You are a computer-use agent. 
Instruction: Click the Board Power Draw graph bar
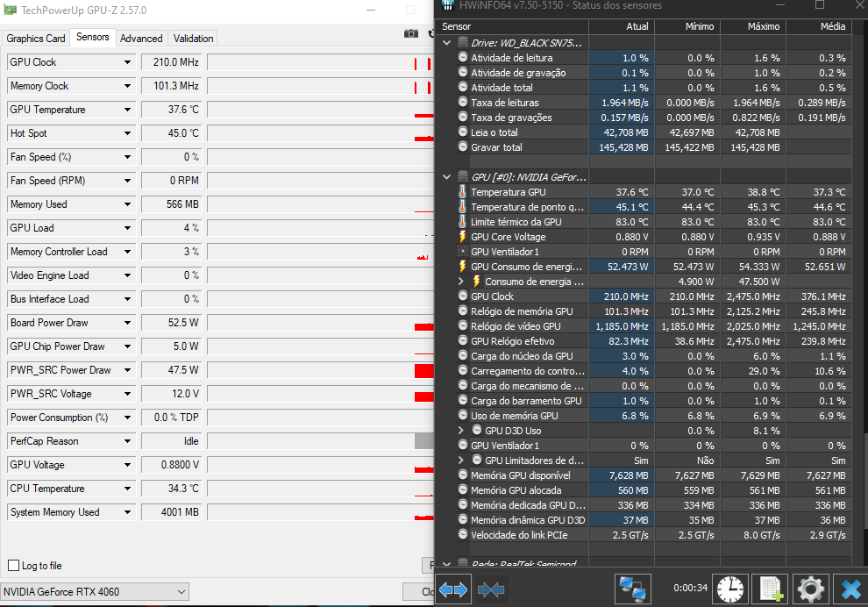click(424, 327)
